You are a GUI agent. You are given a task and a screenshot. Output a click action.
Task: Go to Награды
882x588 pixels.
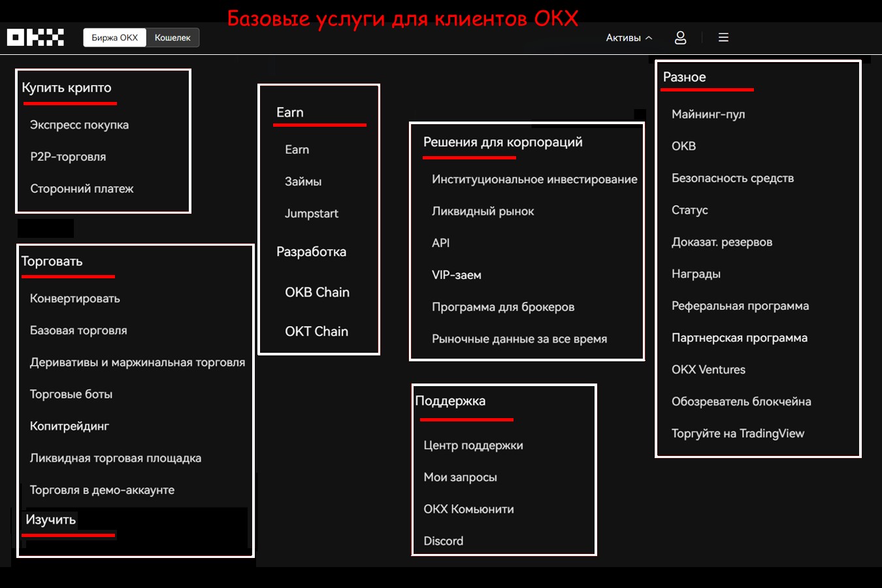pos(696,274)
